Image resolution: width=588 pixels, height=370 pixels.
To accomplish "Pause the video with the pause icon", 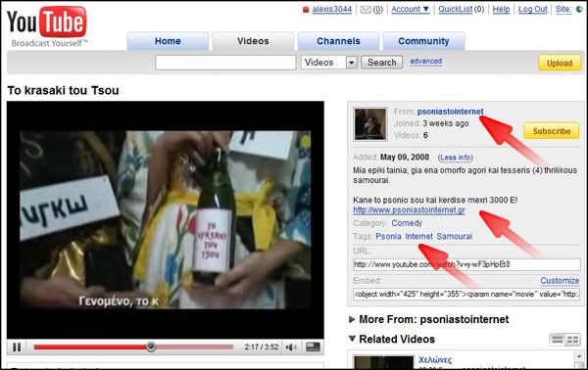I will 17,347.
